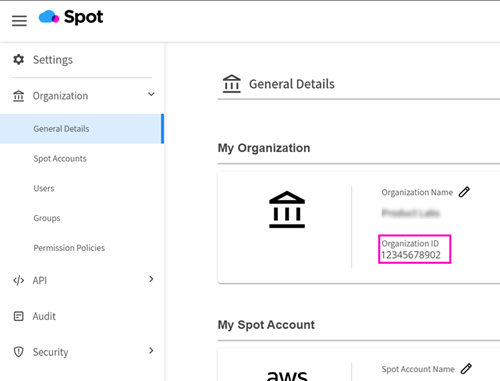Select General Details in the sidebar

click(x=82, y=129)
